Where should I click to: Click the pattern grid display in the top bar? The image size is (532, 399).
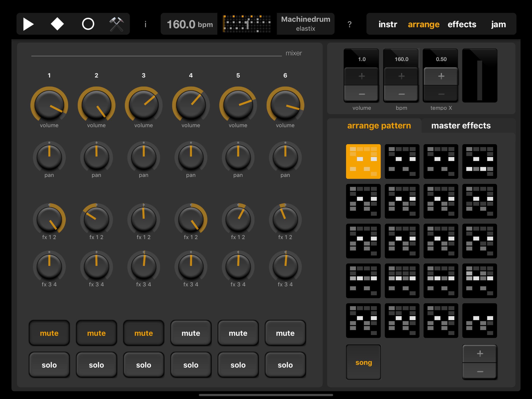[x=247, y=24]
